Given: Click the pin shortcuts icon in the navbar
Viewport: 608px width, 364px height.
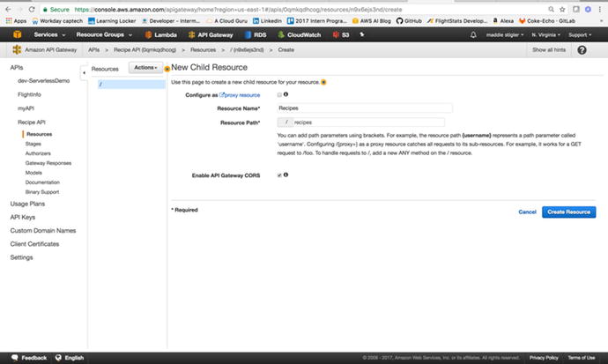Looking at the screenshot, I should click(362, 34).
